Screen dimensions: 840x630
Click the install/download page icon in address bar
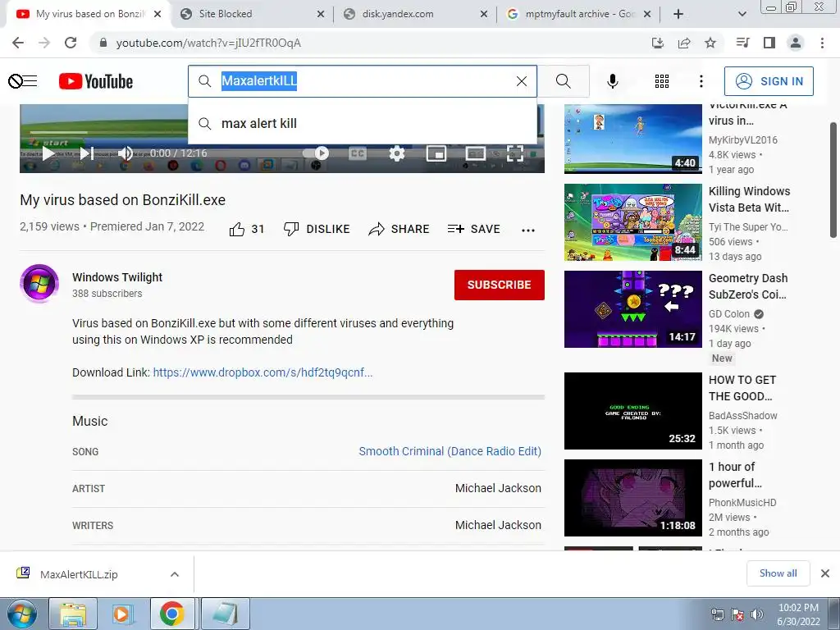[x=658, y=43]
